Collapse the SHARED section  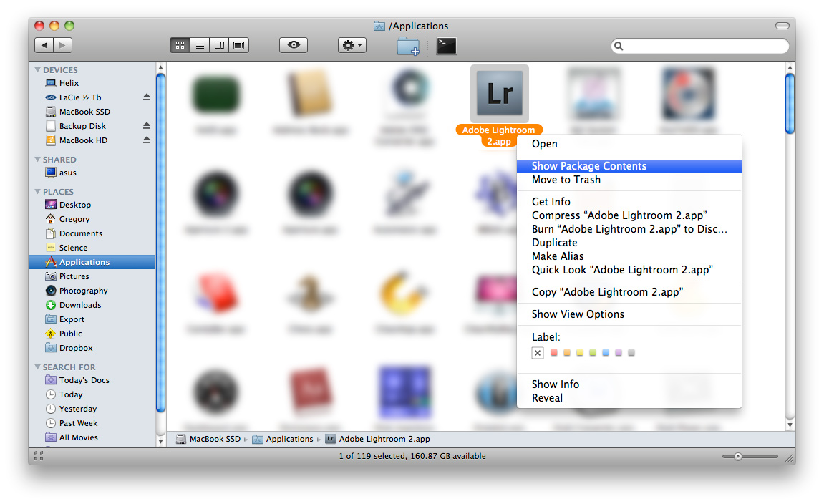pyautogui.click(x=37, y=159)
